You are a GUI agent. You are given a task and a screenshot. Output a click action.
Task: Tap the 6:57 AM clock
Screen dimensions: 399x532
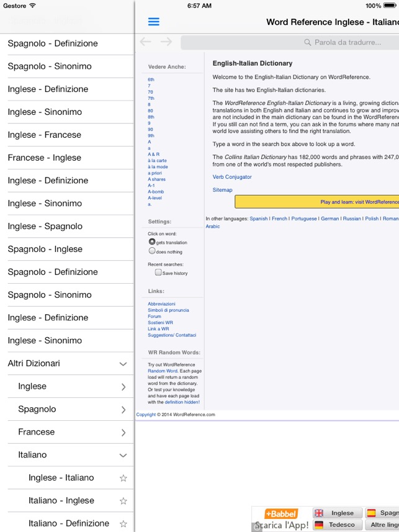(x=200, y=6)
